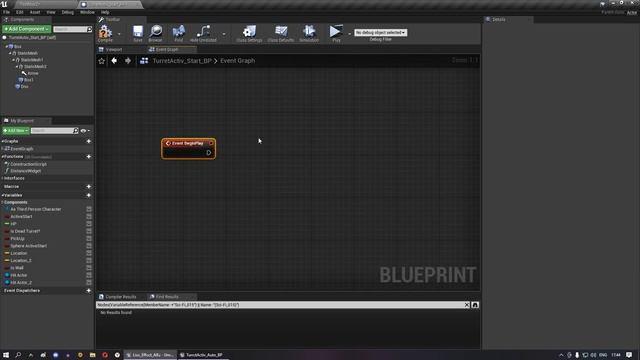Toggle visibility eye for Location variable
The width and height of the screenshot is (640, 360).
coord(89,253)
